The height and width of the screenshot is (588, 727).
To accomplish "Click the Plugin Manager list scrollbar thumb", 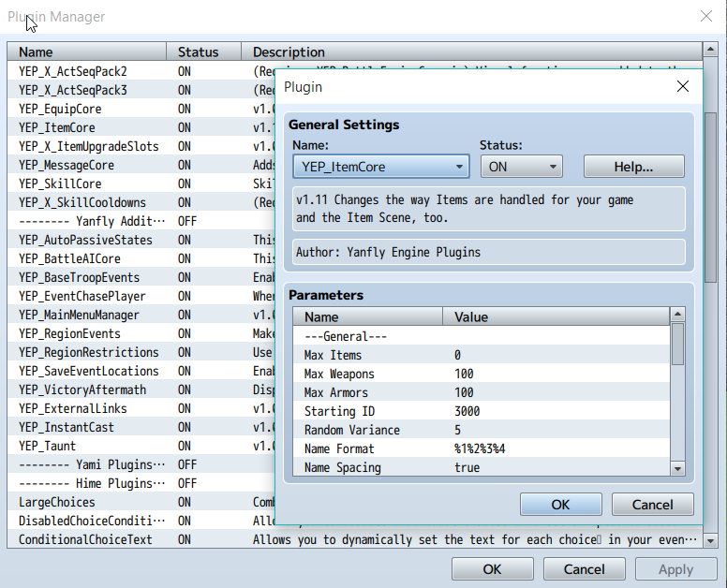I will click(x=710, y=197).
